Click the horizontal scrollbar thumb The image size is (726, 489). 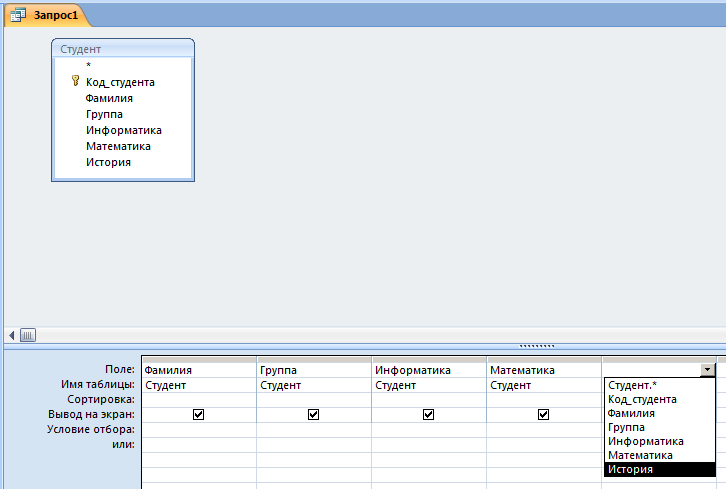click(x=28, y=335)
